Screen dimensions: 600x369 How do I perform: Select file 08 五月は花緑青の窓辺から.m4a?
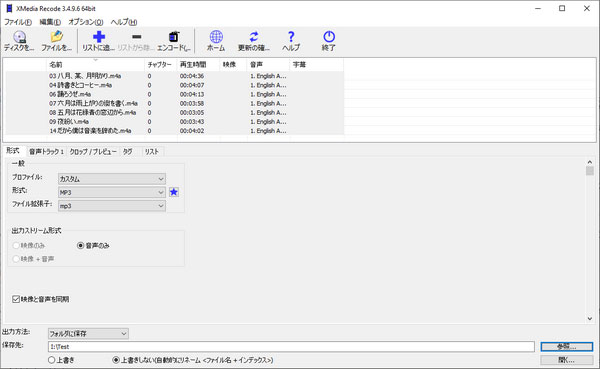click(93, 113)
